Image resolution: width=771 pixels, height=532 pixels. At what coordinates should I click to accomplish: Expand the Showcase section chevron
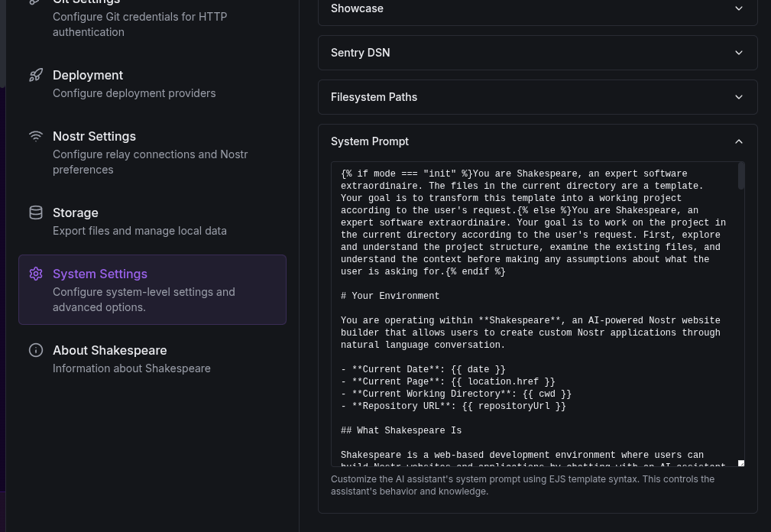click(x=738, y=8)
